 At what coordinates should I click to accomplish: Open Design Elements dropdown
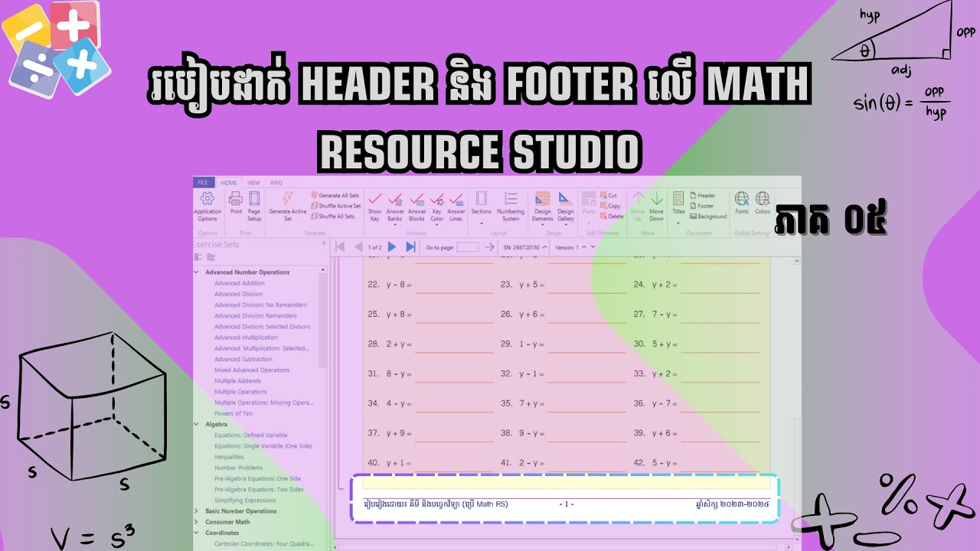543,207
